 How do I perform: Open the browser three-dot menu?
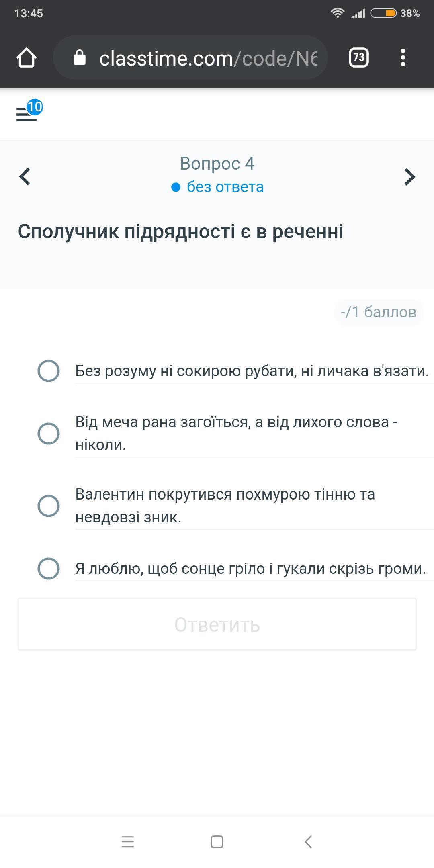tap(403, 57)
